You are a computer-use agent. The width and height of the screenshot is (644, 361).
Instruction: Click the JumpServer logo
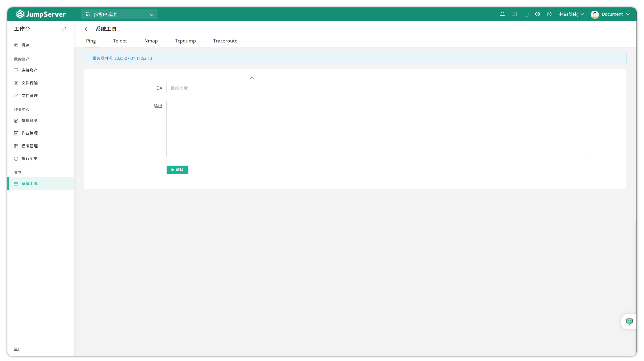pos(40,14)
